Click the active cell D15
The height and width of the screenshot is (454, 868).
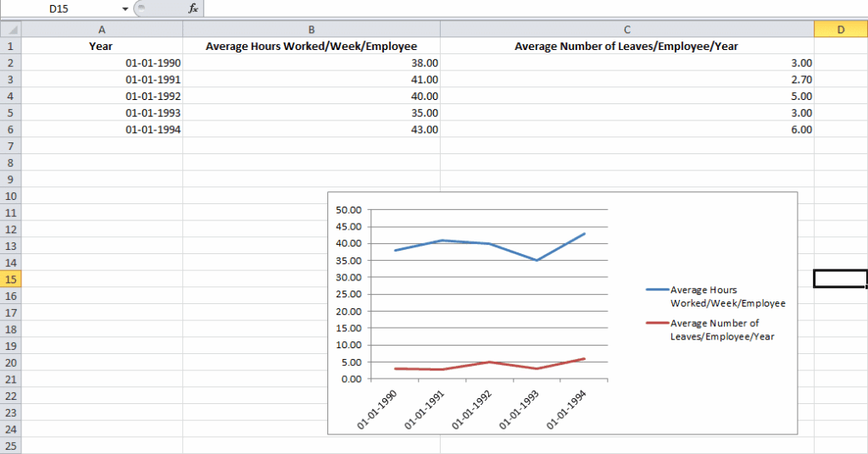coord(840,279)
